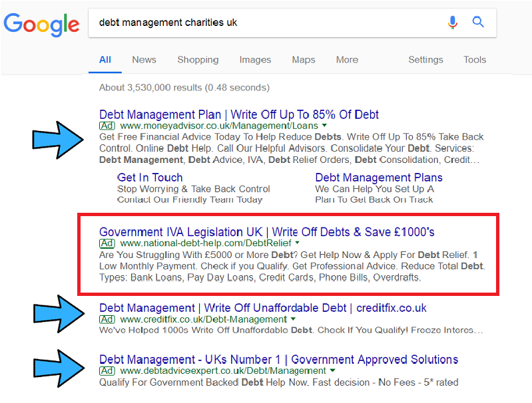Open the search Tools options
The height and width of the screenshot is (403, 532).
coord(475,60)
